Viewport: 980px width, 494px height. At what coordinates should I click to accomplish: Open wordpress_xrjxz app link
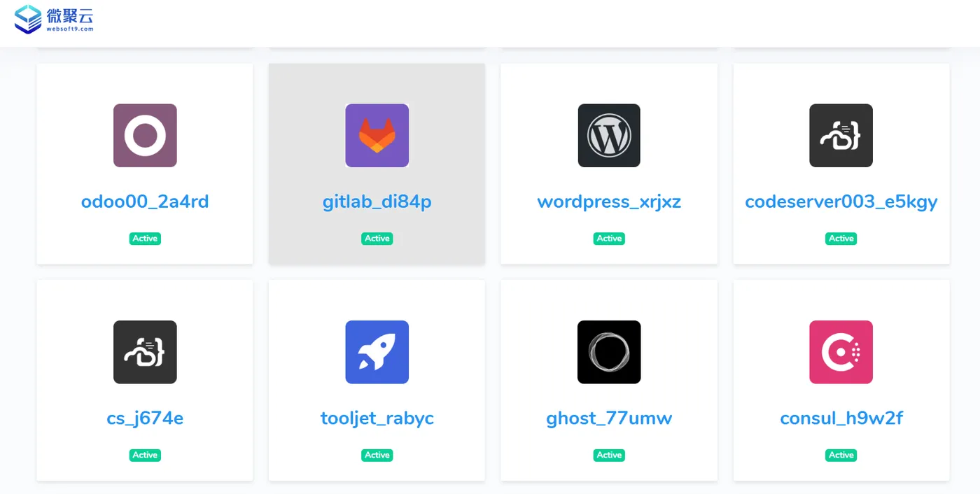[x=609, y=202]
